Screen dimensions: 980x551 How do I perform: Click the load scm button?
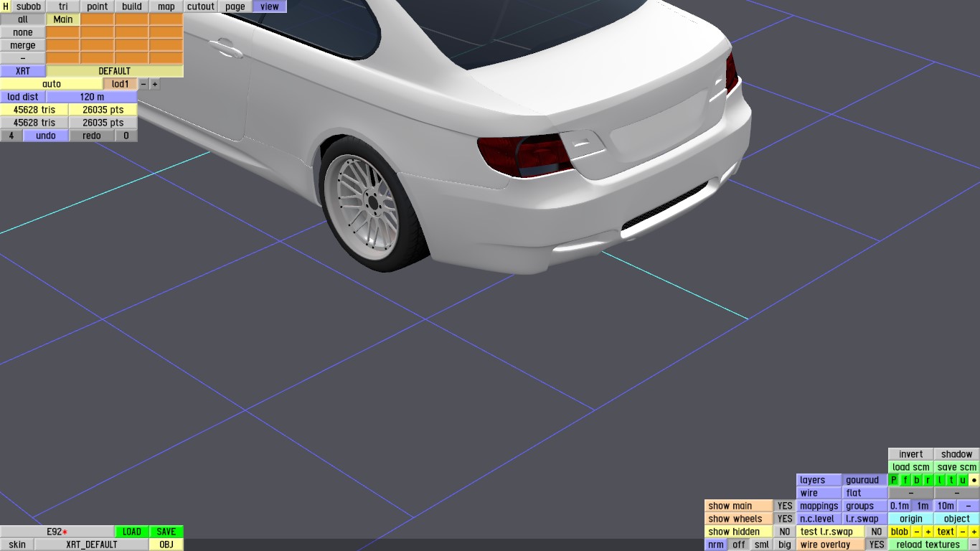click(x=911, y=467)
